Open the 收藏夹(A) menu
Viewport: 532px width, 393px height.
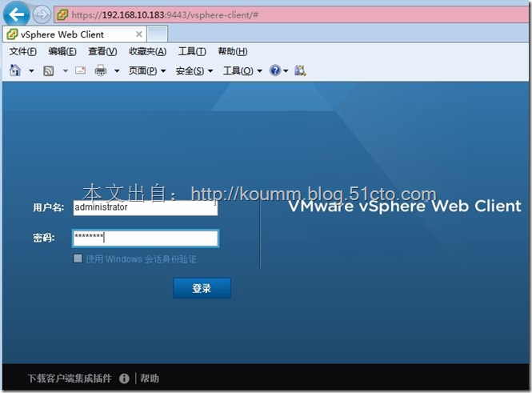click(x=147, y=51)
